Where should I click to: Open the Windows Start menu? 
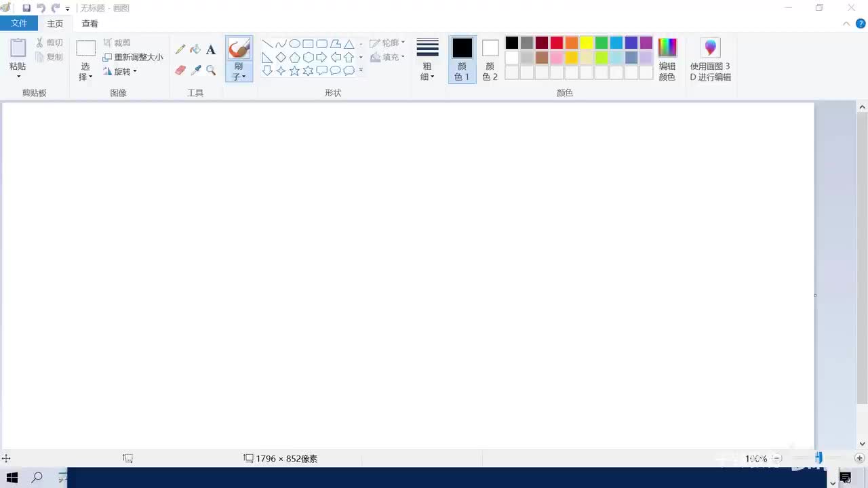(x=12, y=478)
